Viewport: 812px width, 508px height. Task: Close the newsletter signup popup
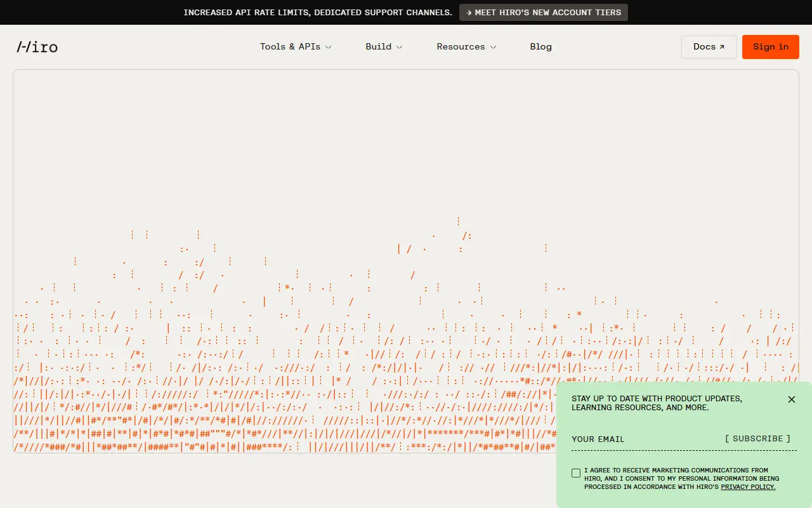click(792, 399)
